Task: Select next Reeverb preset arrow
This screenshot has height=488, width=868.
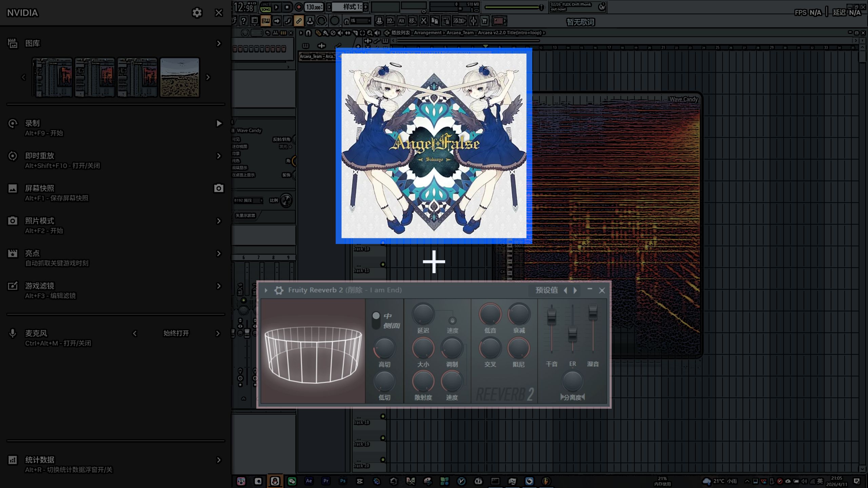Action: pos(575,290)
